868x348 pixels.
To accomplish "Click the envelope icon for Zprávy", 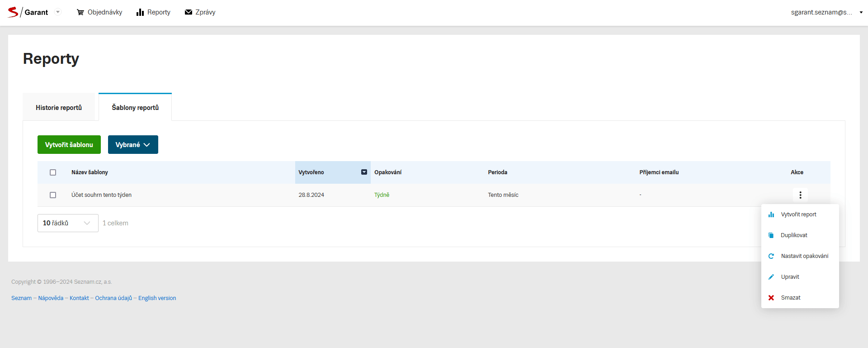I will click(189, 12).
